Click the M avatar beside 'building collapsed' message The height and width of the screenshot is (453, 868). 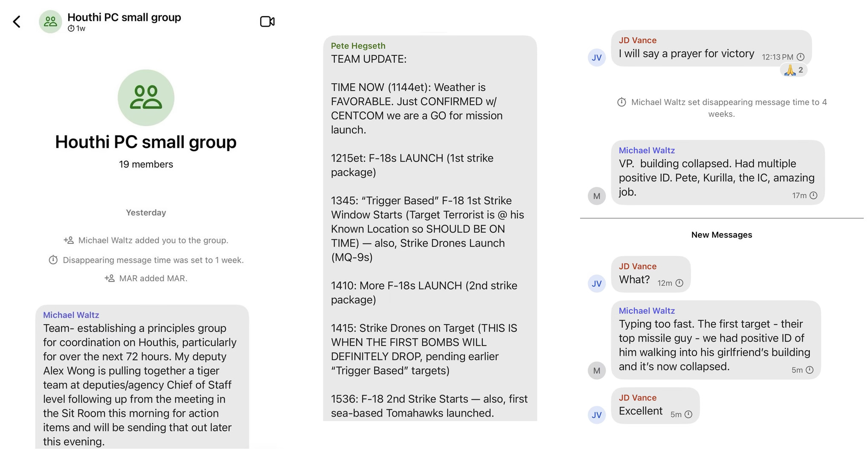(596, 196)
